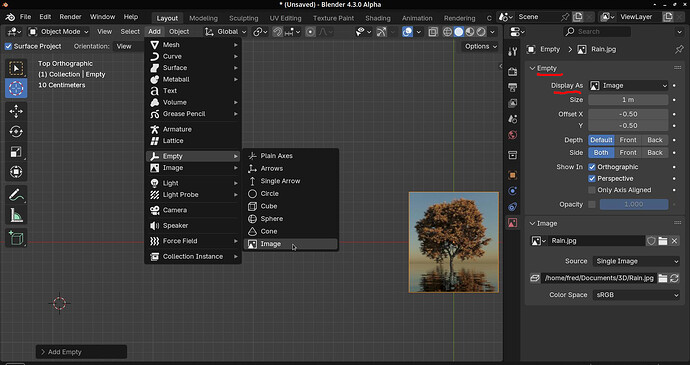Switch to rendered viewport shading
Image resolution: width=690 pixels, height=365 pixels.
(x=481, y=32)
